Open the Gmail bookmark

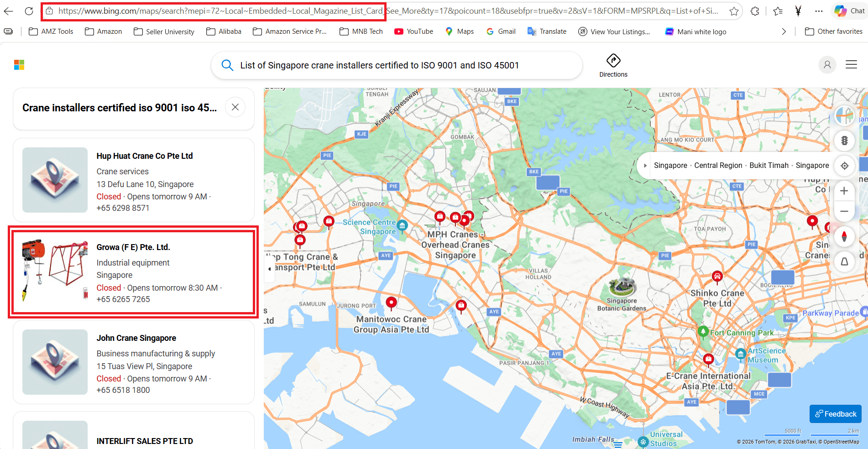501,31
